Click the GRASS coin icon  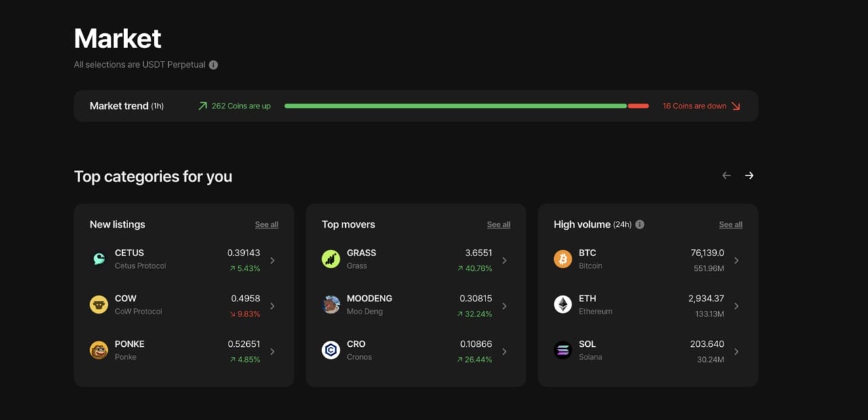click(331, 259)
